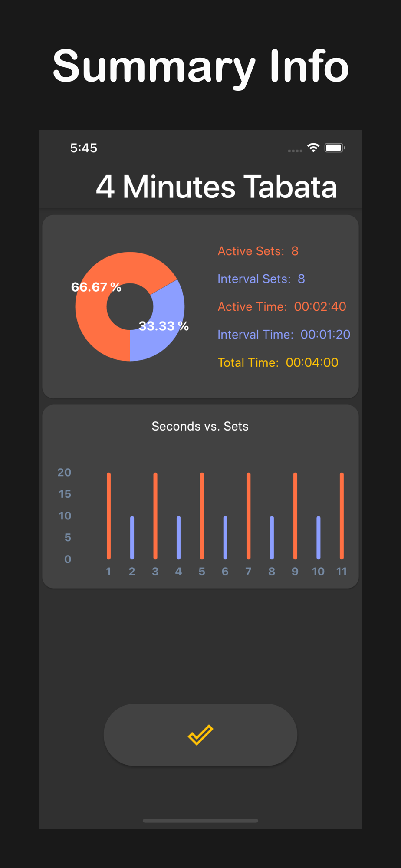
Task: Tap the yellow double-checkmark icon
Action: [x=200, y=734]
